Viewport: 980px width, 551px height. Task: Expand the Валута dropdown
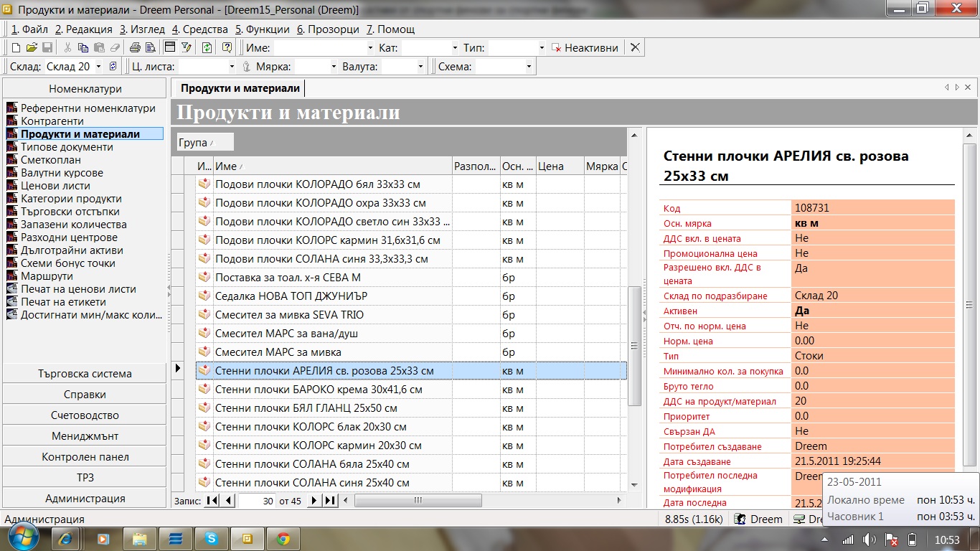point(420,67)
